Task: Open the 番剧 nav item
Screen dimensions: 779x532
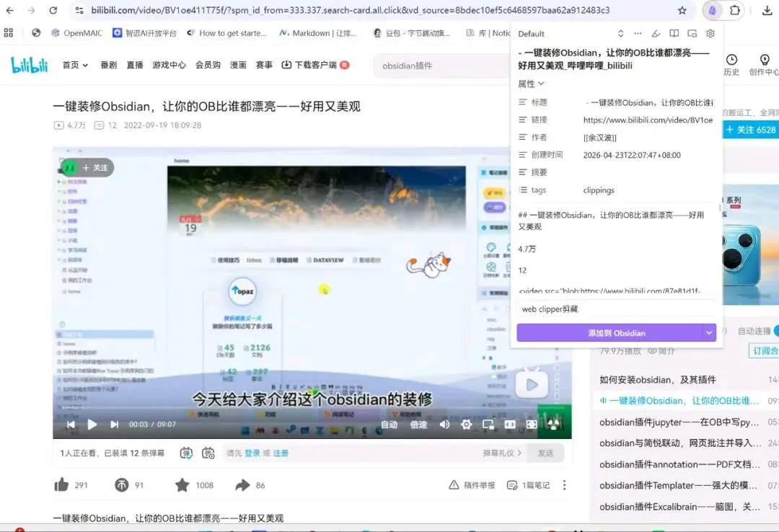Action: [108, 65]
